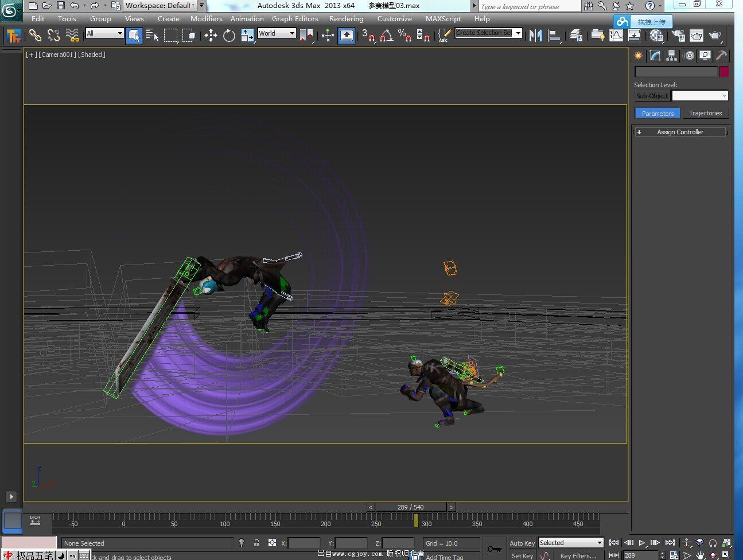Toggle Keyboard Shortcut Override
The height and width of the screenshot is (560, 743).
347,36
